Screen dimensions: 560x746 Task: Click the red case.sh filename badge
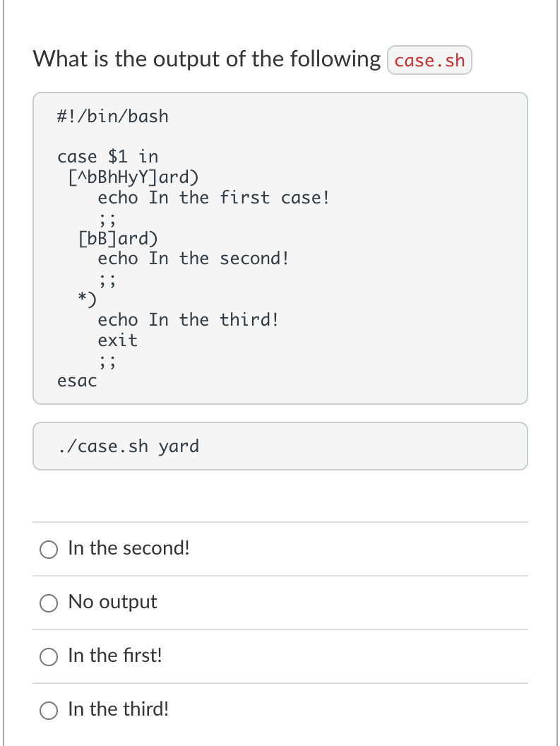click(429, 61)
